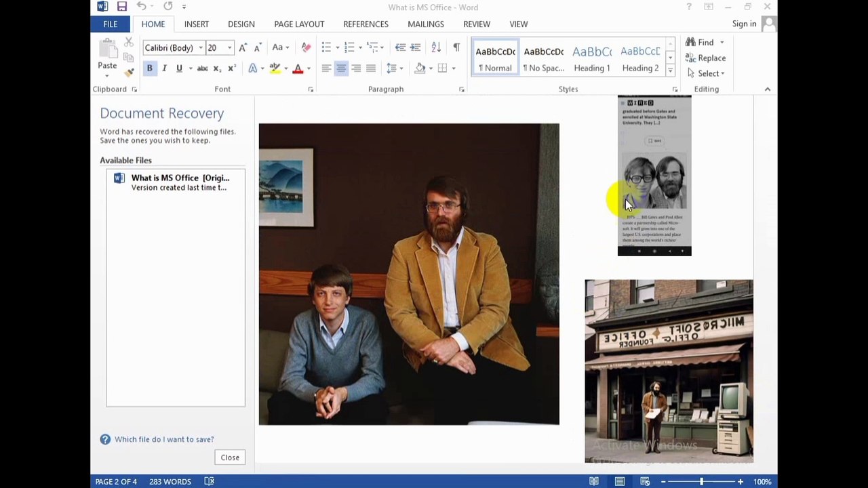Select the Format Painter brush

point(129,72)
